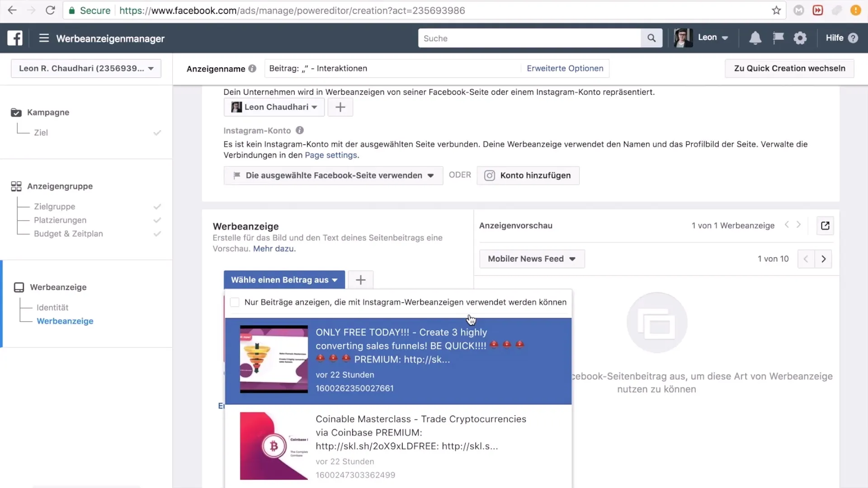The height and width of the screenshot is (488, 868).
Task: Click the Anzeigengruppe grid icon
Action: [16, 186]
